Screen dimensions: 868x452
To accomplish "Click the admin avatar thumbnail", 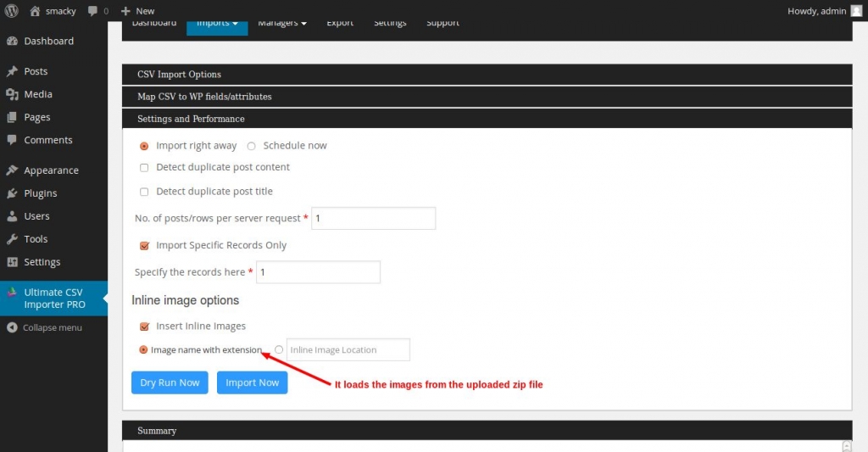I will (x=856, y=10).
